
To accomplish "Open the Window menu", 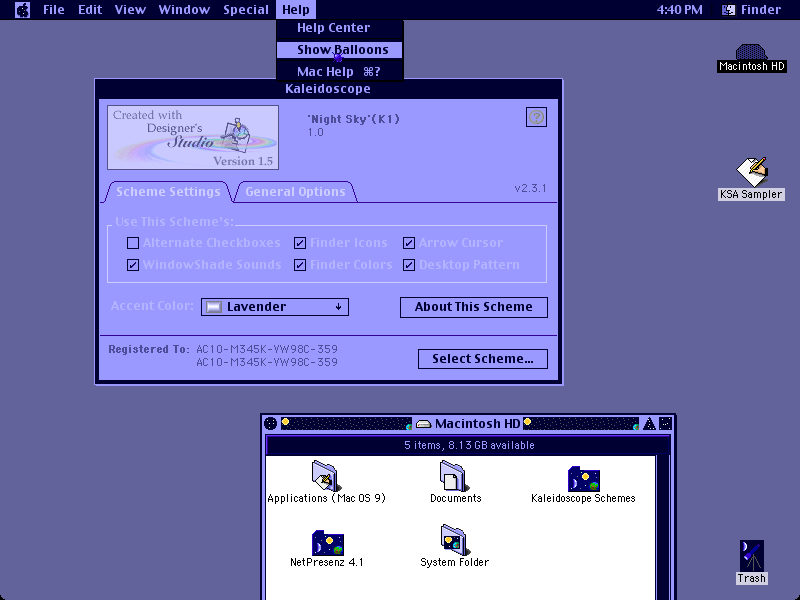I will click(184, 10).
